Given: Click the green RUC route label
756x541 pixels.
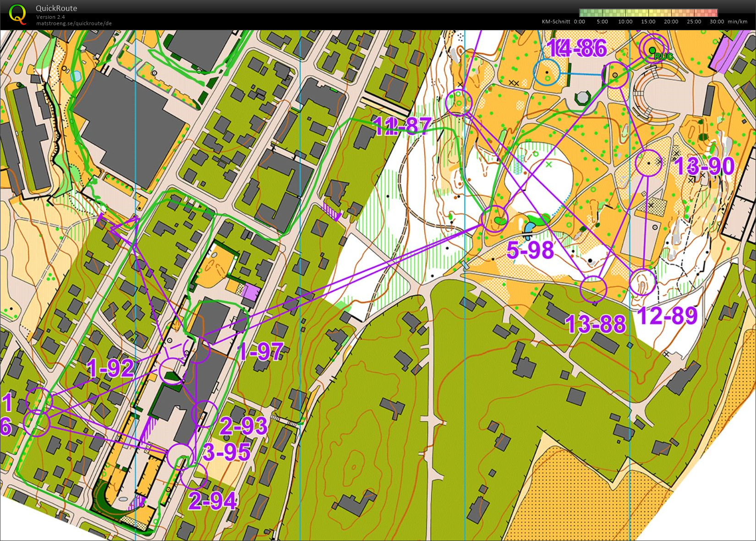Looking at the screenshot, I should click(663, 56).
